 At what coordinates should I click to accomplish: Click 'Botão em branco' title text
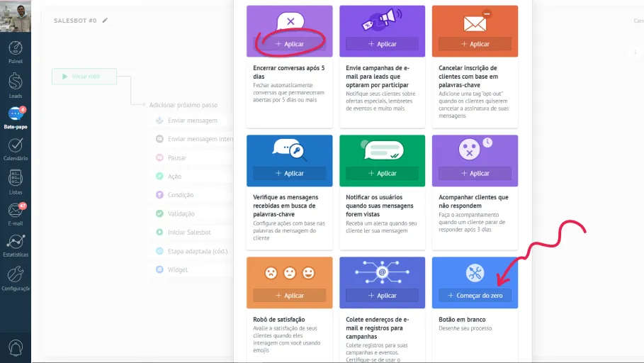462,320
